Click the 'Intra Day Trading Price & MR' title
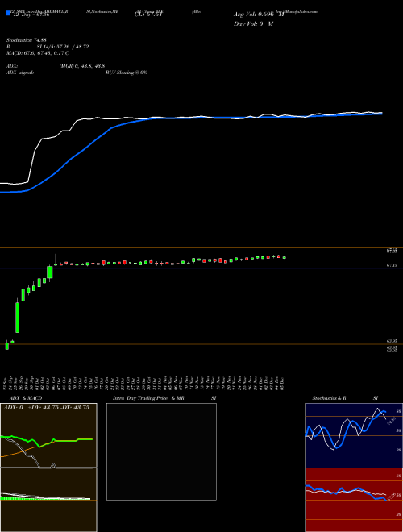This screenshot has height=532, width=403. coord(148,398)
